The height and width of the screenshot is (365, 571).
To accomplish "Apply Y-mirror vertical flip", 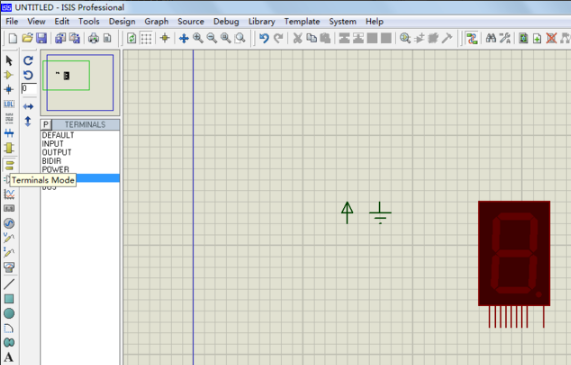I will point(28,121).
